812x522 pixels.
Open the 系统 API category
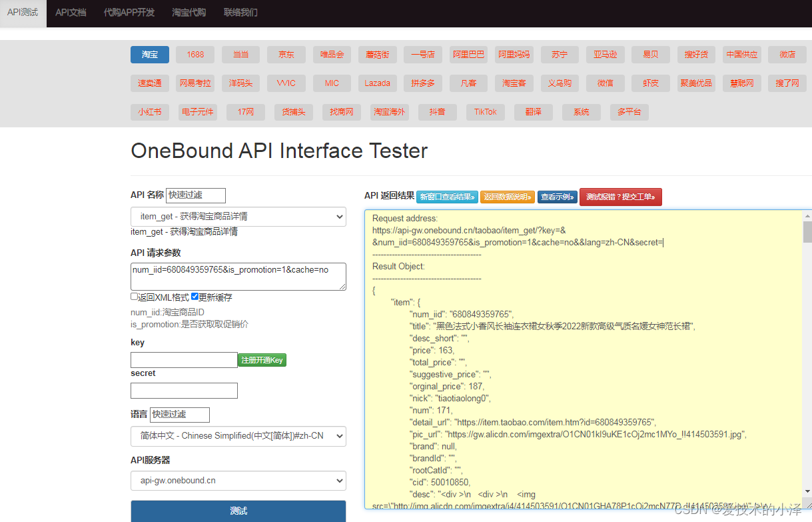(x=582, y=112)
